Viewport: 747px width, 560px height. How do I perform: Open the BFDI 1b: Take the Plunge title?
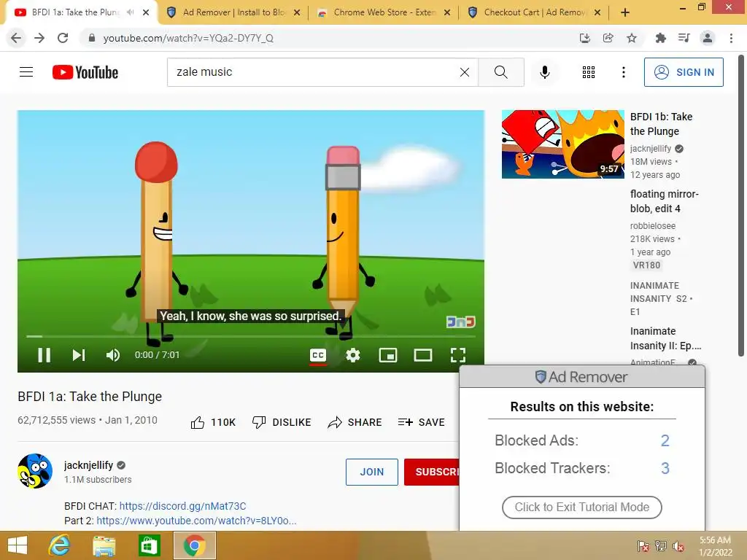tap(661, 124)
